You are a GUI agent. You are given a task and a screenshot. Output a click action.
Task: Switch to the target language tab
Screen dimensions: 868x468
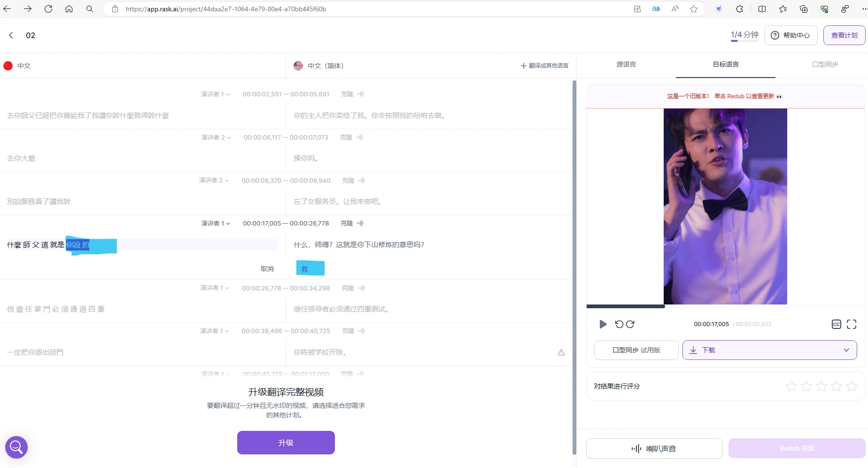pos(726,64)
